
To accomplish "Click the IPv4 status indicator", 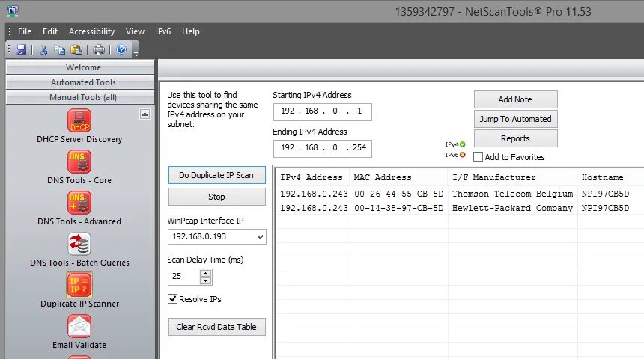I will pyautogui.click(x=455, y=144).
